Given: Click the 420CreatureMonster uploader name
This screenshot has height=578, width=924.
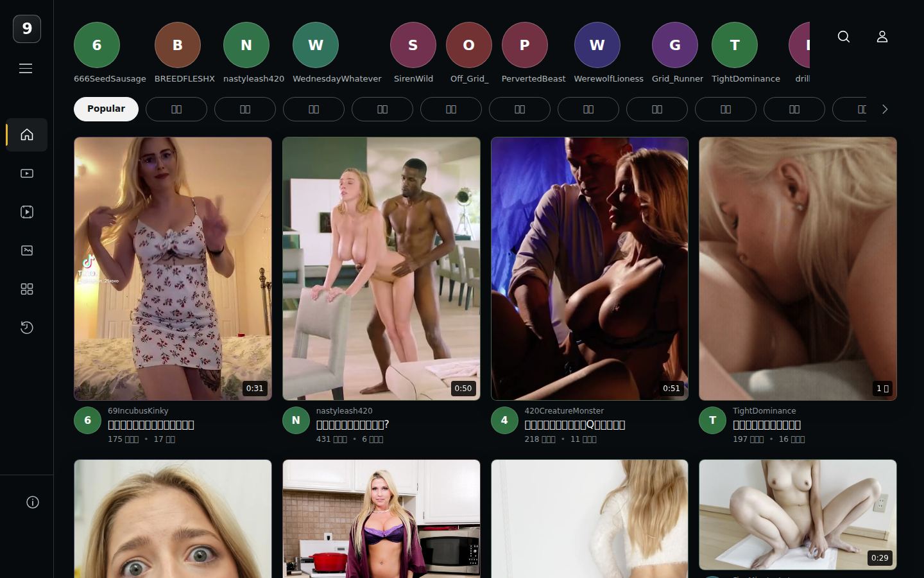Looking at the screenshot, I should [564, 411].
